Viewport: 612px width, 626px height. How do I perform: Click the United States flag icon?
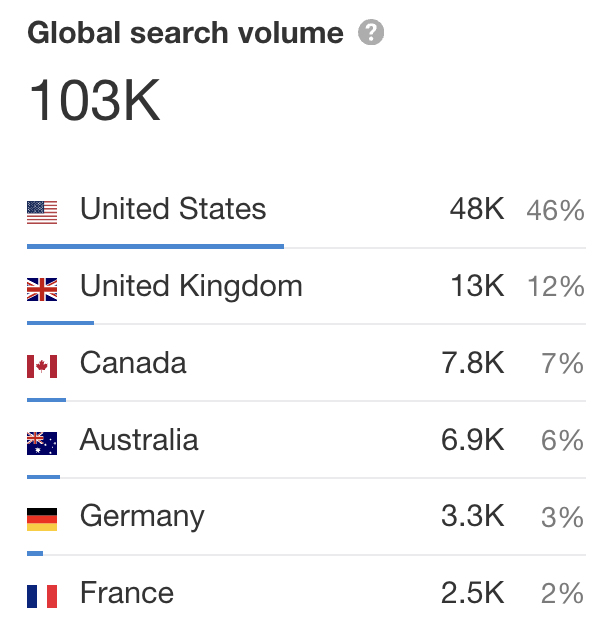[42, 212]
